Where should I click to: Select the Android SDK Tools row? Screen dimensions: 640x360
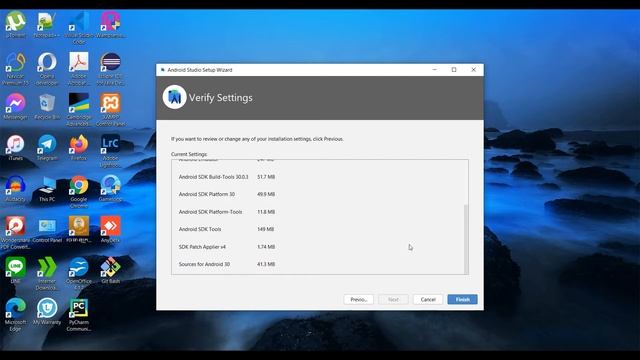pyautogui.click(x=320, y=229)
